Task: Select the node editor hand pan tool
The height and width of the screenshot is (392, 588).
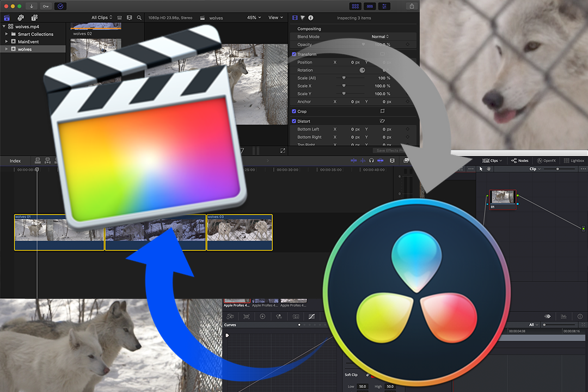Action: click(488, 169)
